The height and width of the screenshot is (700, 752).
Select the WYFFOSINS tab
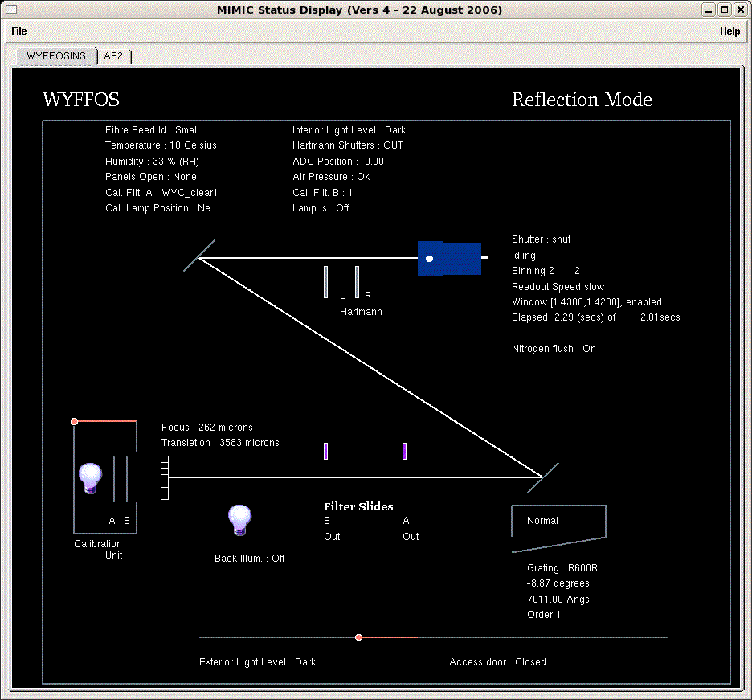[x=55, y=56]
